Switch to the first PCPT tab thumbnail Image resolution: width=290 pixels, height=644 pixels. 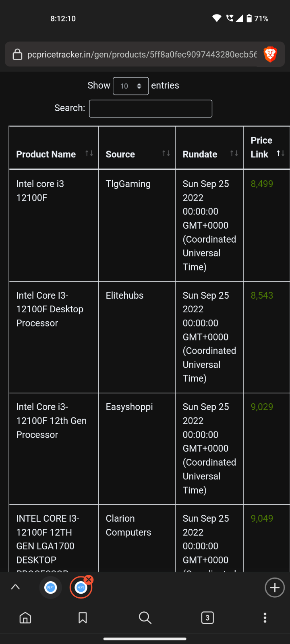coord(50,588)
